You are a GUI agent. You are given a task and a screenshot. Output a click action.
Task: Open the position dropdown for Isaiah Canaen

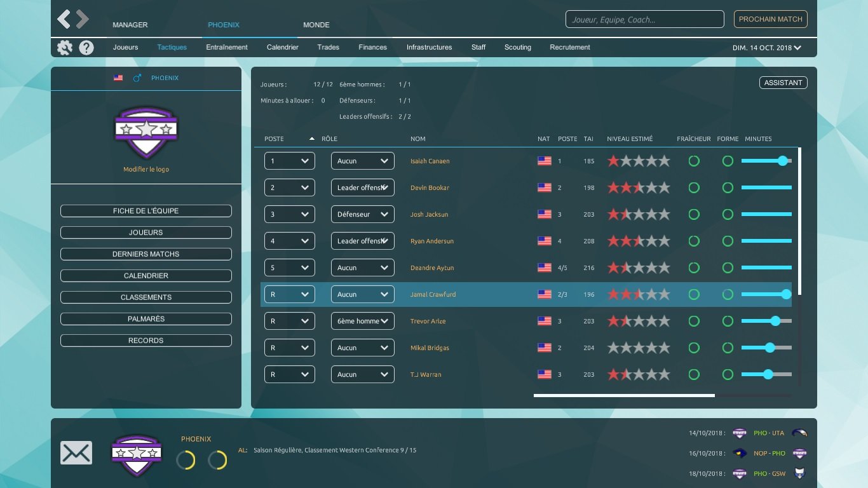coord(289,161)
